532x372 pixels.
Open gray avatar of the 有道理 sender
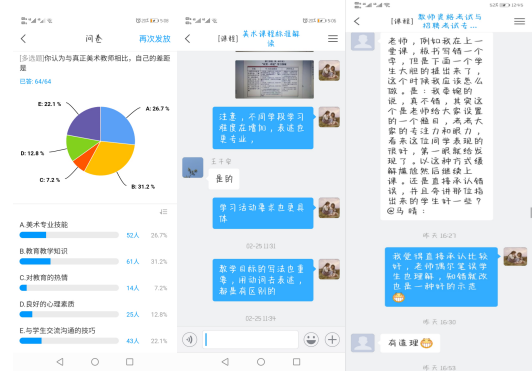click(363, 343)
